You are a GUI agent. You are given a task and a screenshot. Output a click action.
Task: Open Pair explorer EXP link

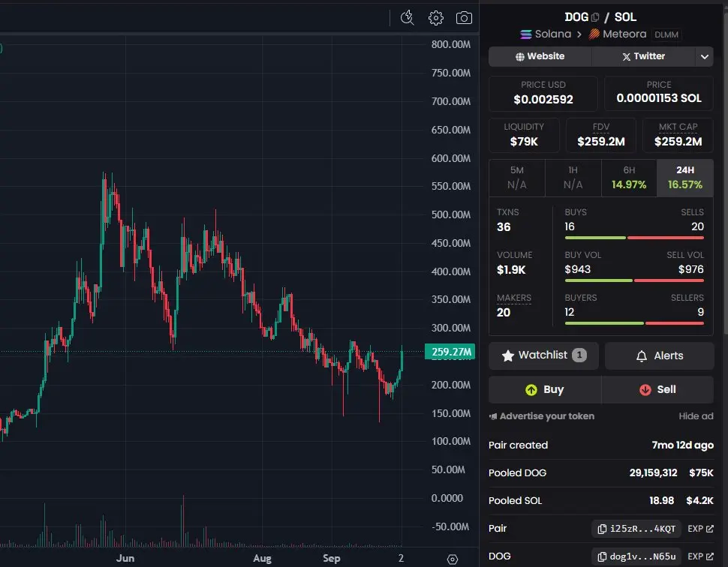tap(700, 529)
